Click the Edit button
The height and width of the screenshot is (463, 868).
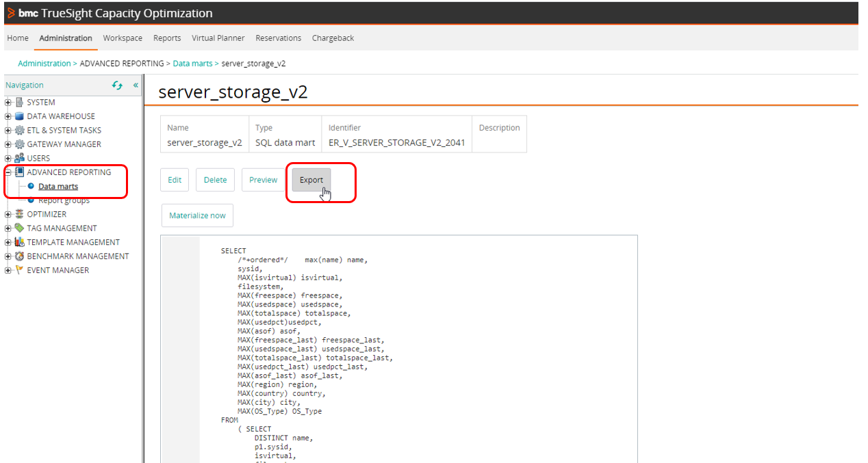click(x=175, y=180)
